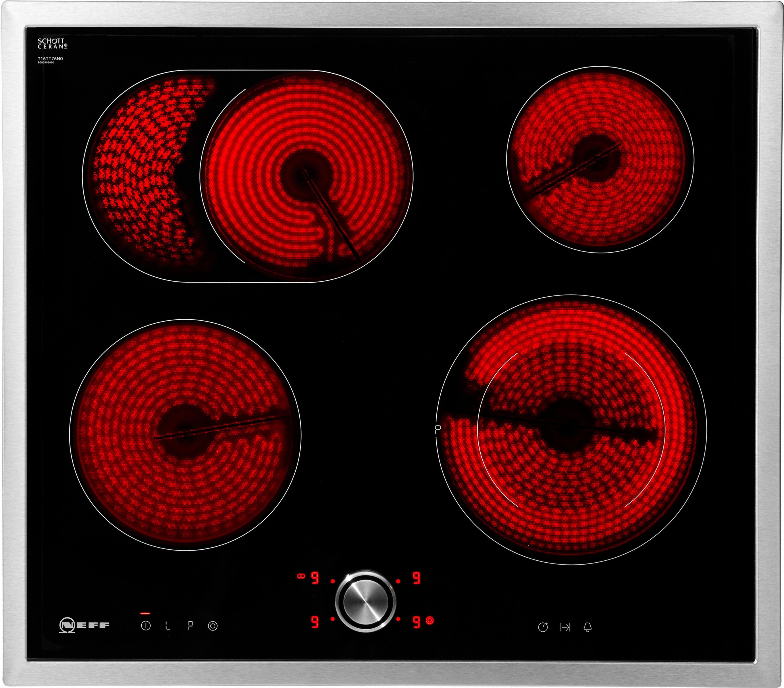Tap the red indicator bar above power symbol
The width and height of the screenshot is (784, 688).
point(145,613)
